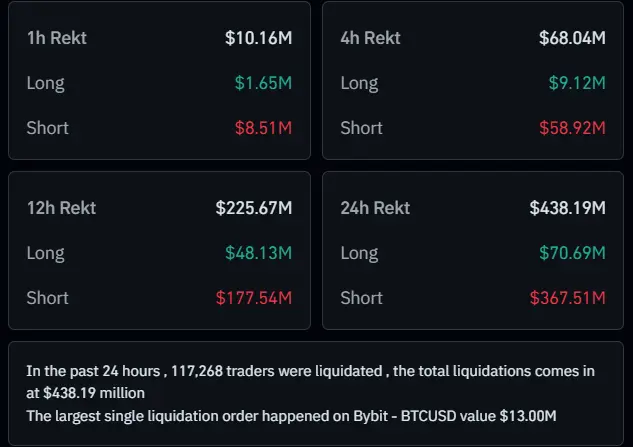Click the 117,268 traders liquidated summary line
The image size is (633, 447).
coord(310,371)
